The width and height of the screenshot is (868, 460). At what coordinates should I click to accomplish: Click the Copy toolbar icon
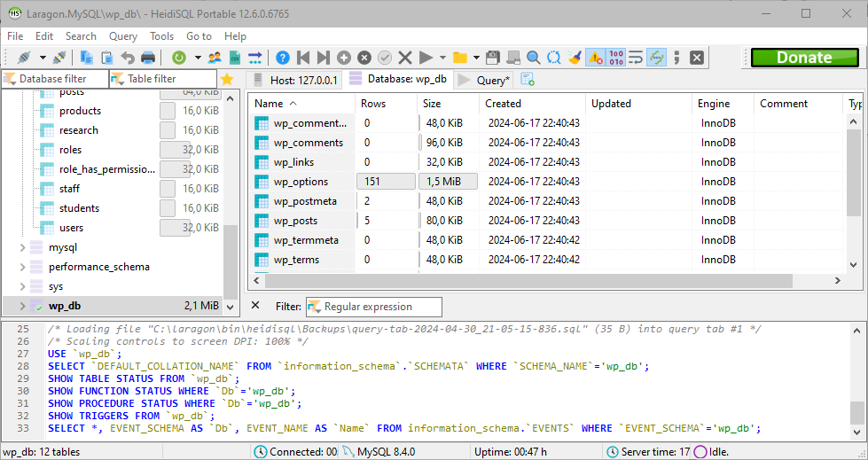click(x=86, y=58)
